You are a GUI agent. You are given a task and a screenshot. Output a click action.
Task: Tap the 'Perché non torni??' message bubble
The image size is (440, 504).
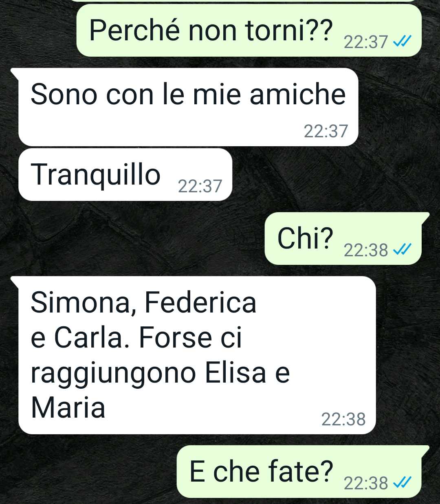[x=249, y=31]
